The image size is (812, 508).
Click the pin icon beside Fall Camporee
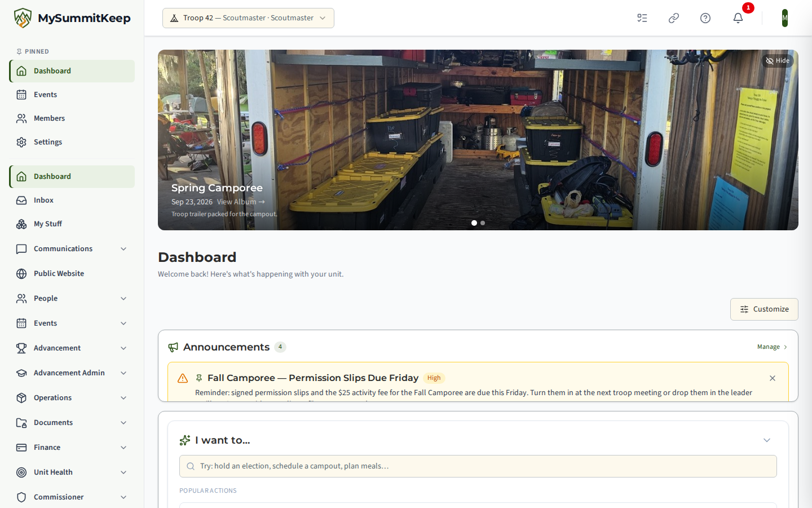point(199,378)
